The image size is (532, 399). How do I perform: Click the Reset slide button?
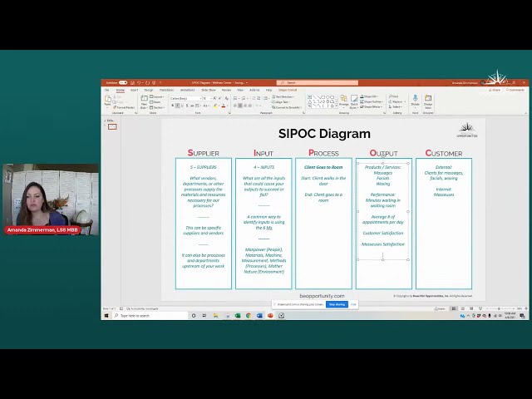pyautogui.click(x=155, y=102)
